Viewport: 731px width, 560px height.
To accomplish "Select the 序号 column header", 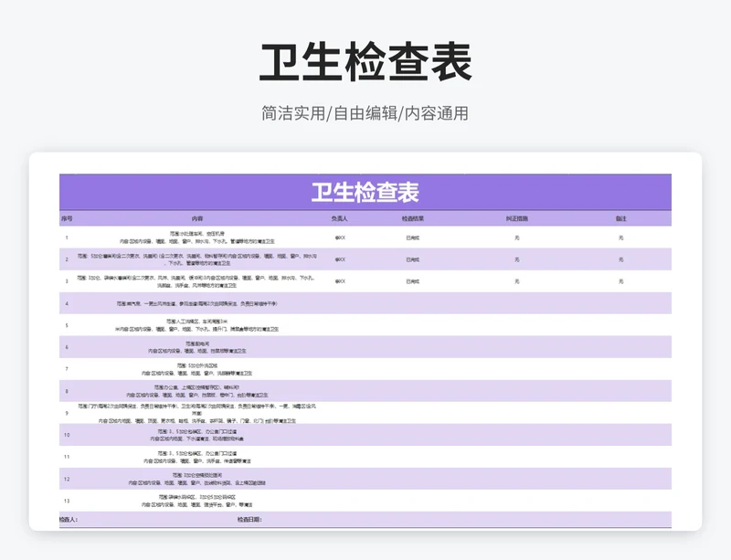I will tap(67, 218).
